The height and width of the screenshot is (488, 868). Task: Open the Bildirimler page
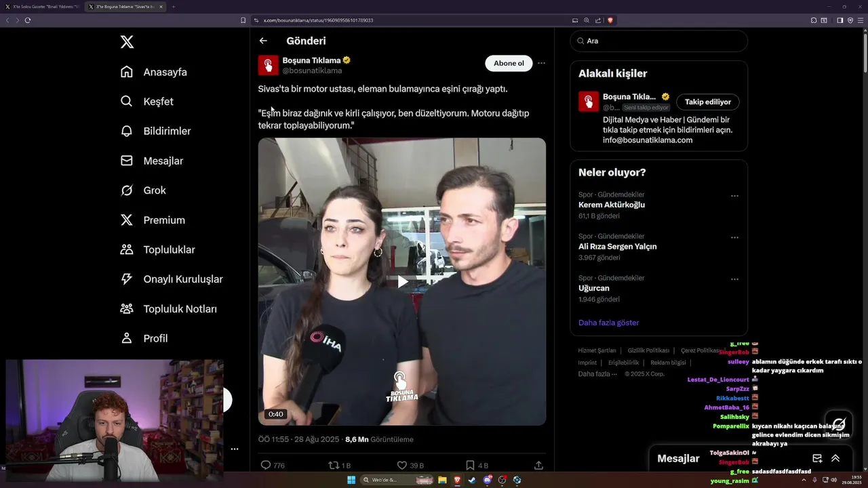click(x=155, y=131)
